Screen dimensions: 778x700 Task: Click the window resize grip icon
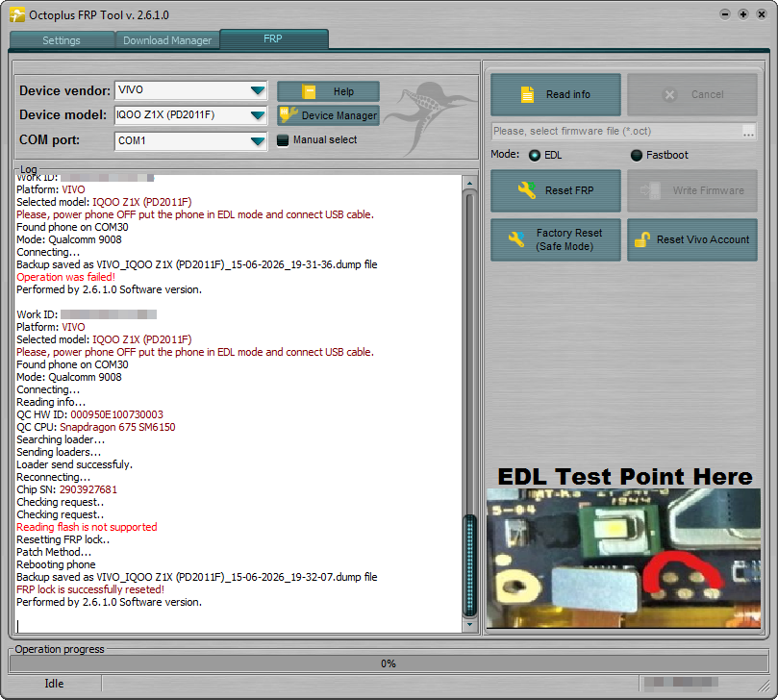click(x=763, y=686)
